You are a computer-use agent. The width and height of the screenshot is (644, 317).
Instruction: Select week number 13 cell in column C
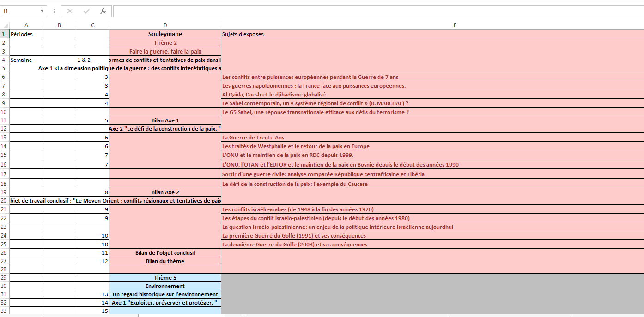point(93,294)
